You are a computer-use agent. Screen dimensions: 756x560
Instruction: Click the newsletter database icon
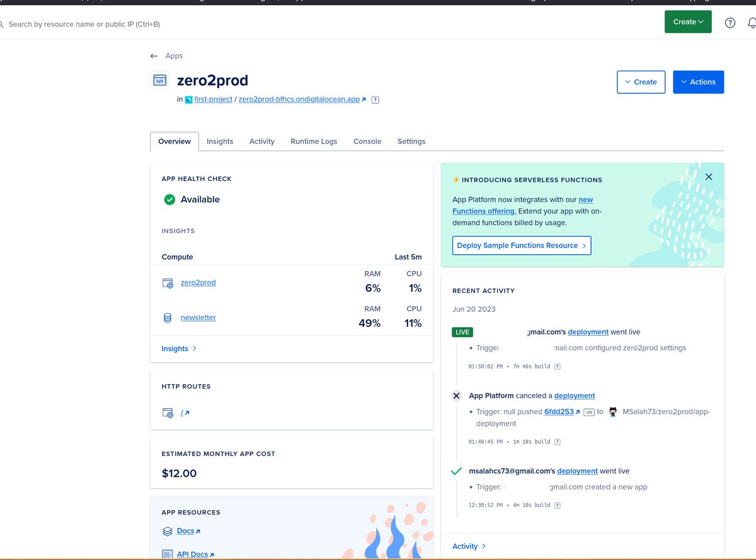(x=168, y=318)
